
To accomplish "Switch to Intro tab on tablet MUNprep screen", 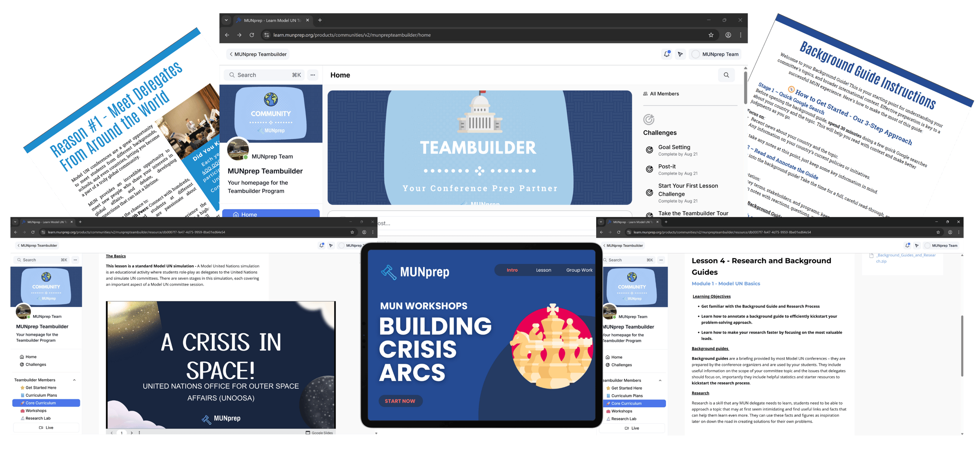I will pos(512,270).
